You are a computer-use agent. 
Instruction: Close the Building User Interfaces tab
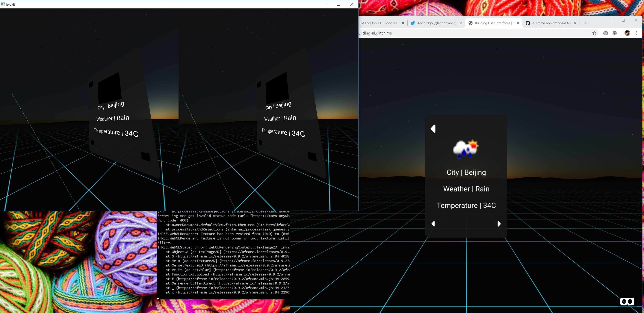click(518, 23)
